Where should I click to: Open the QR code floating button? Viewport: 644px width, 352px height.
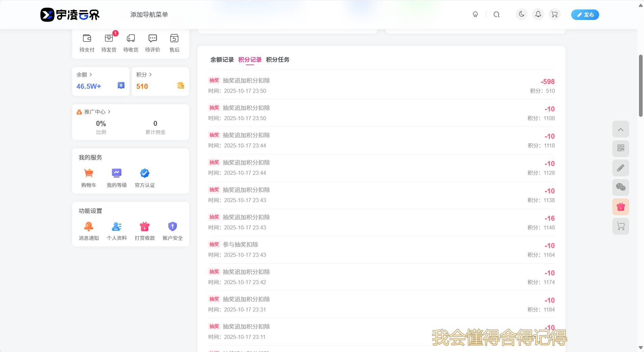(x=620, y=148)
